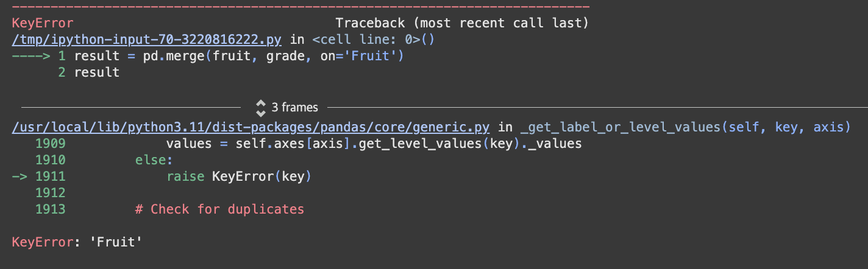Click the '3 frames' label
868x269 pixels.
[294, 108]
